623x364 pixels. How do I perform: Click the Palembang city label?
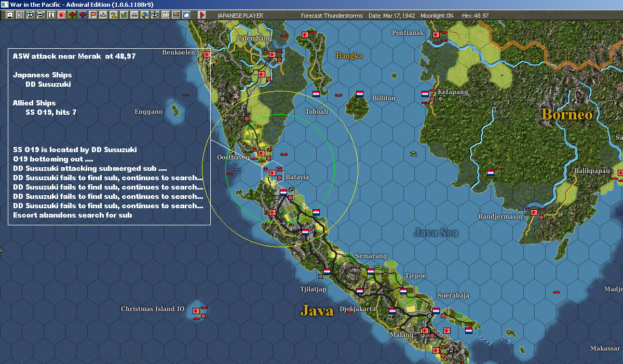coord(254,38)
